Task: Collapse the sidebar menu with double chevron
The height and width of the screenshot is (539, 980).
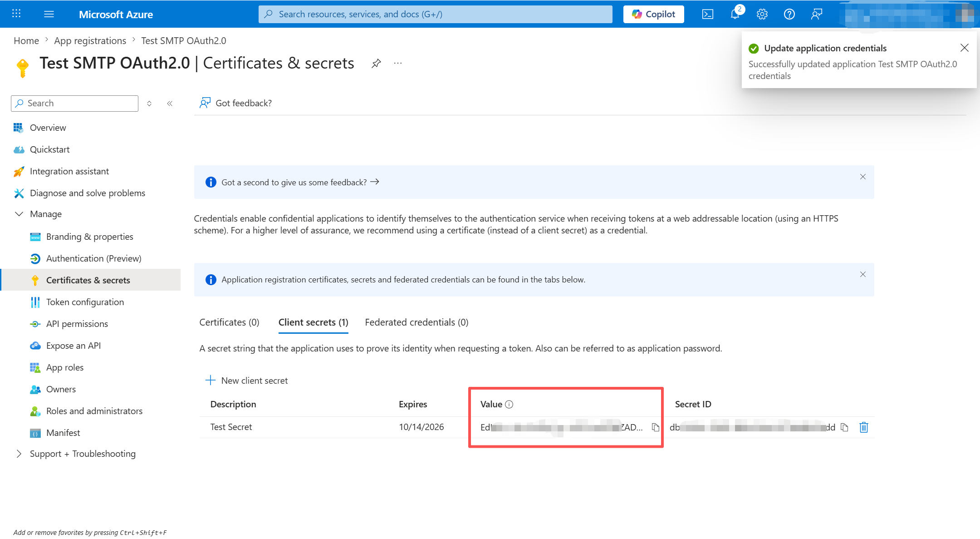Action: click(170, 104)
